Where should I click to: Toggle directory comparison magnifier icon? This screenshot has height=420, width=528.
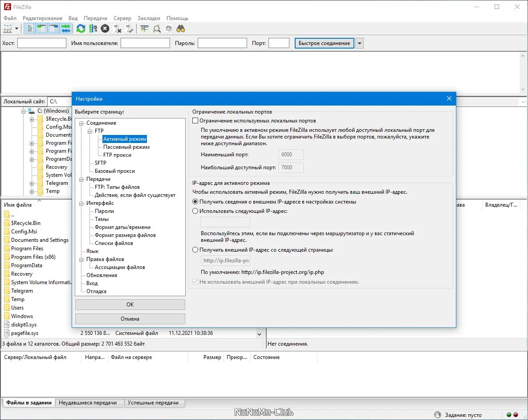[x=157, y=29]
